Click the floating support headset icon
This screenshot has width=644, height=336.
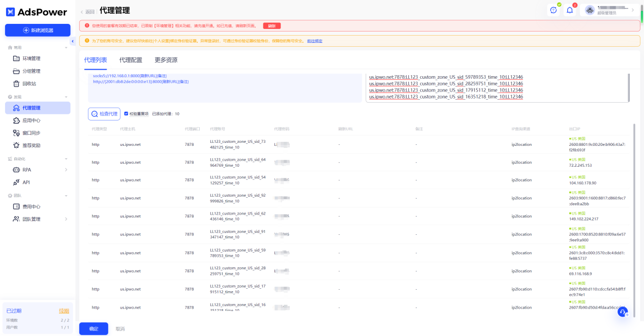pyautogui.click(x=623, y=312)
